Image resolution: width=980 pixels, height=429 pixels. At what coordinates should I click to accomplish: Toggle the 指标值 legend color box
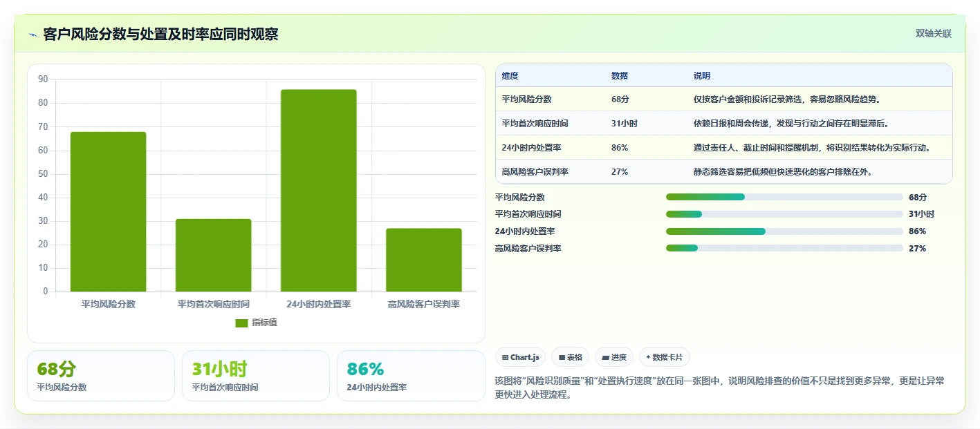[241, 323]
